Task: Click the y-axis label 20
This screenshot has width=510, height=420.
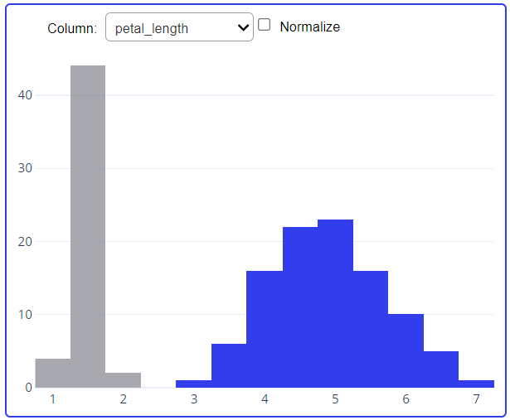Action: (x=25, y=242)
